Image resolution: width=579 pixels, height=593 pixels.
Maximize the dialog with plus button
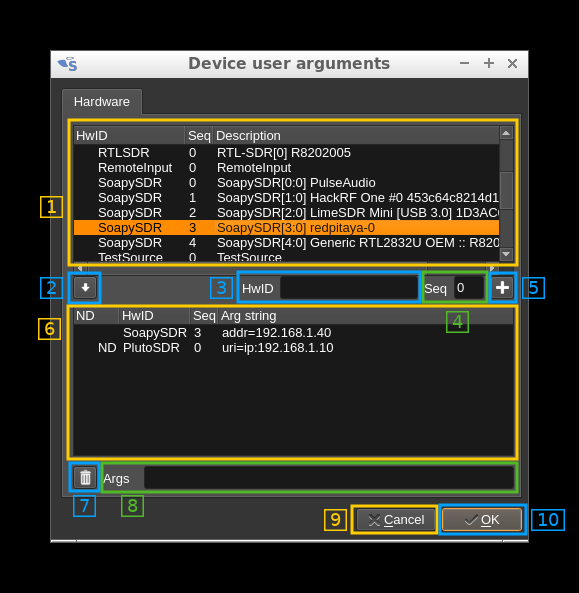pos(489,64)
